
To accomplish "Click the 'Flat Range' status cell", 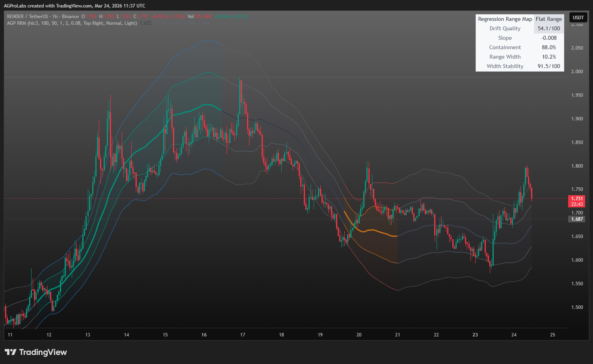I will [548, 19].
